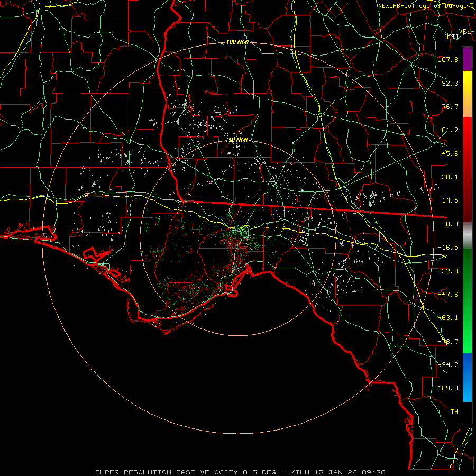
Task: Click the [KT] units label
Action: 452,36
